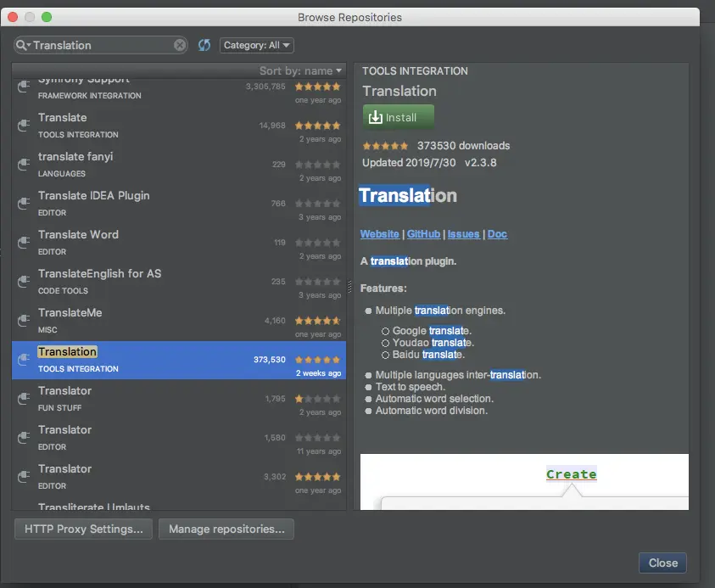
Task: Select the translate fanyi plugin
Action: point(179,165)
